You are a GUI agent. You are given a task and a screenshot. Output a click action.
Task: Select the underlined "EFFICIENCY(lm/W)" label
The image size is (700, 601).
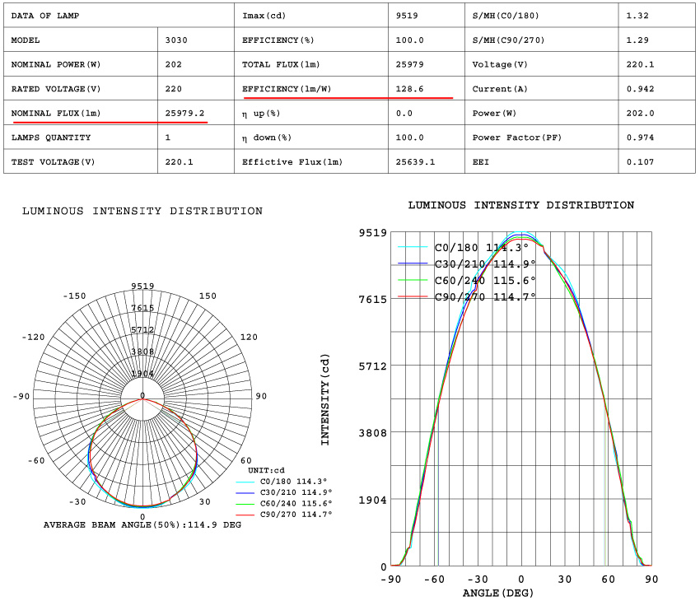[287, 89]
